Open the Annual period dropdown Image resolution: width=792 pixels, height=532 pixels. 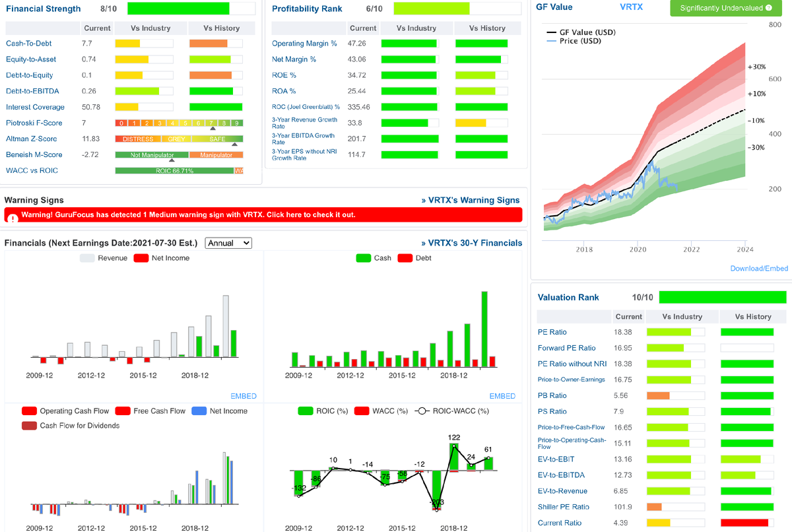[x=228, y=243]
